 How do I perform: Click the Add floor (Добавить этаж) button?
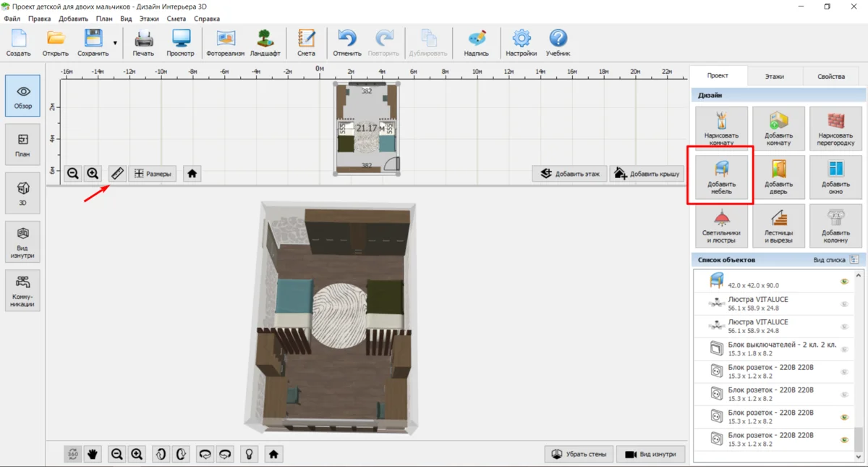[569, 174]
